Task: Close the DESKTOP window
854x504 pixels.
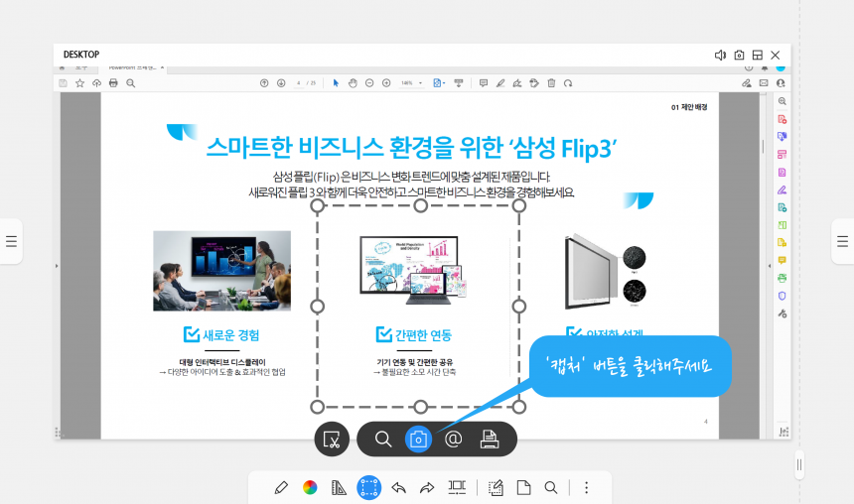Action: (775, 55)
